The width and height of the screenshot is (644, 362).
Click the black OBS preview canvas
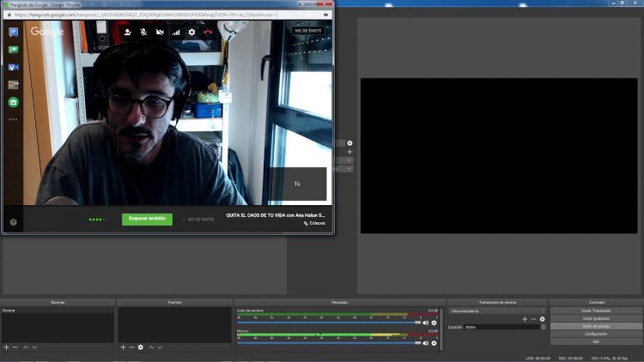pos(499,156)
